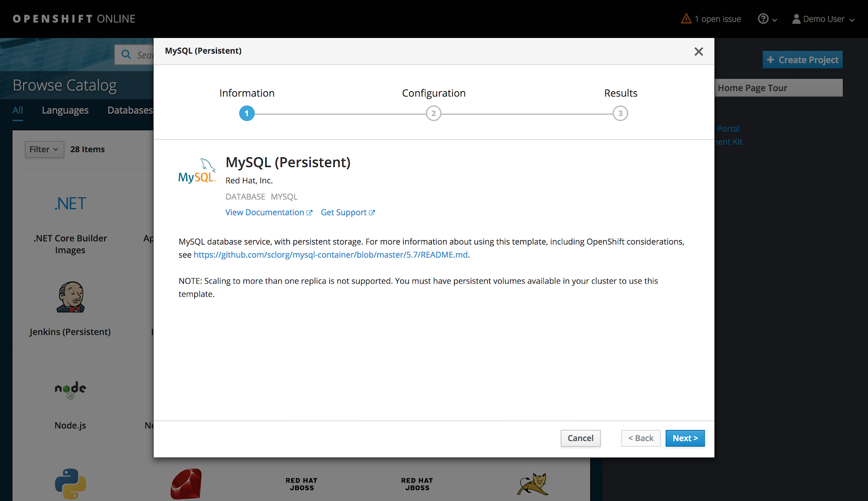This screenshot has height=501, width=868.
Task: Click wizard step 1 Information circle
Action: point(247,113)
